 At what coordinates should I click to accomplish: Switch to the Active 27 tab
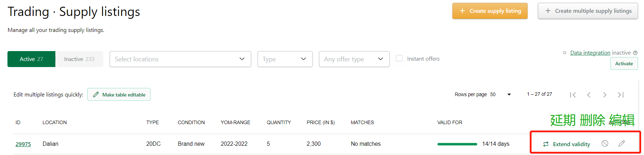(31, 59)
